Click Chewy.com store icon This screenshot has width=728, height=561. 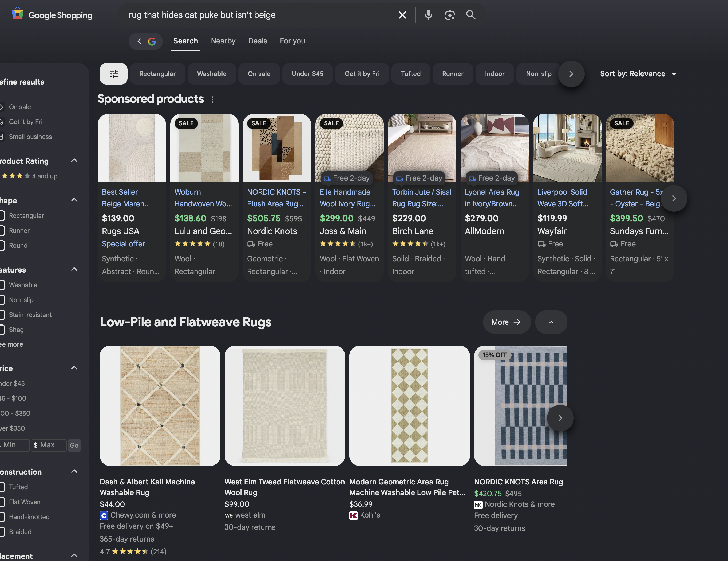coord(104,515)
